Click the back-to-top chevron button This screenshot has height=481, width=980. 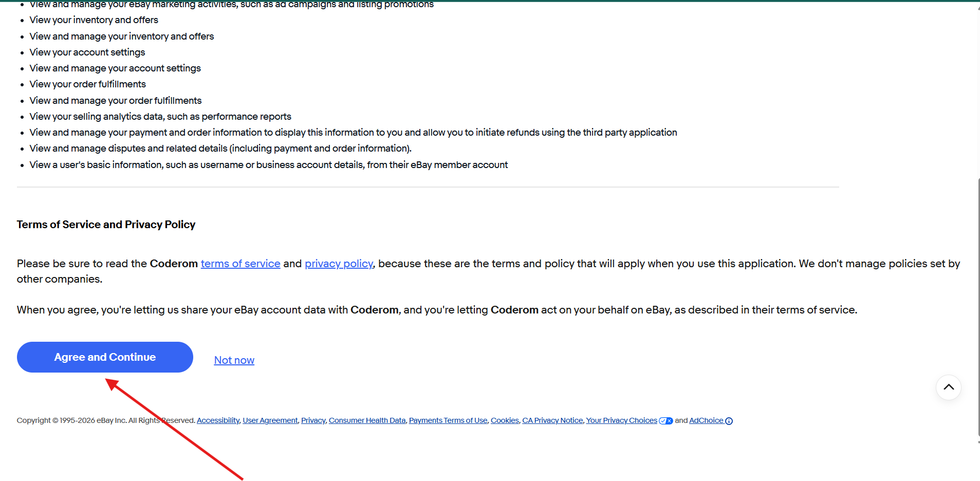(x=949, y=387)
